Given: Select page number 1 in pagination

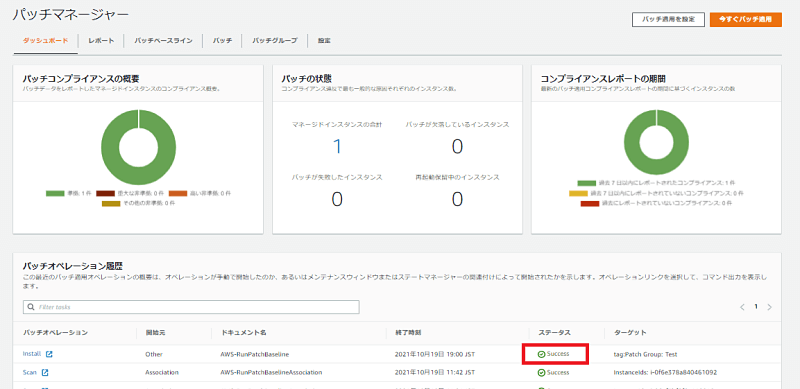Looking at the screenshot, I should (756, 307).
